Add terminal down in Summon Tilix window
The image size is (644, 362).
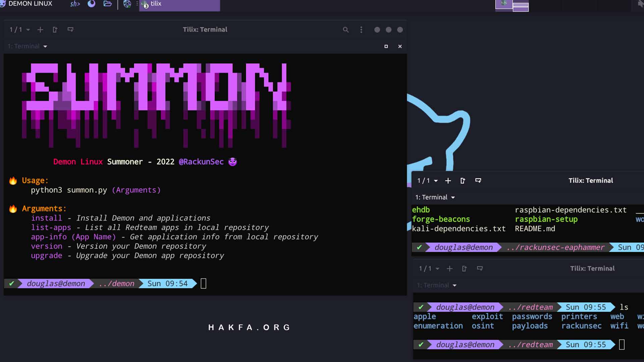tap(70, 29)
